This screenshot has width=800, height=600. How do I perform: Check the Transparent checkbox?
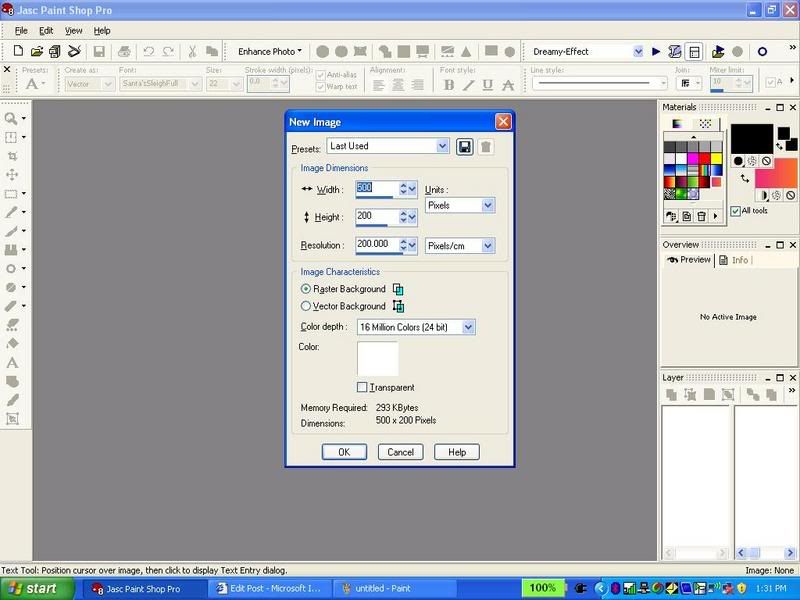tap(362, 387)
